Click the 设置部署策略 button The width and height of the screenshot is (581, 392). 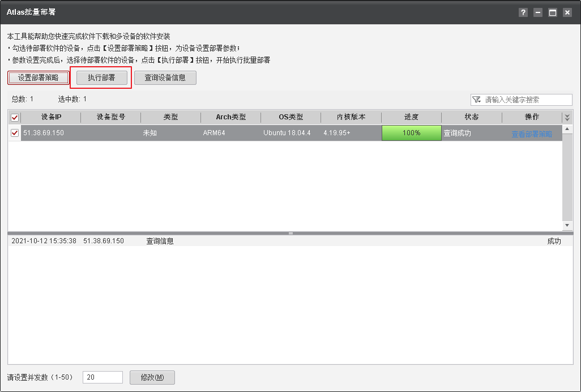click(38, 77)
